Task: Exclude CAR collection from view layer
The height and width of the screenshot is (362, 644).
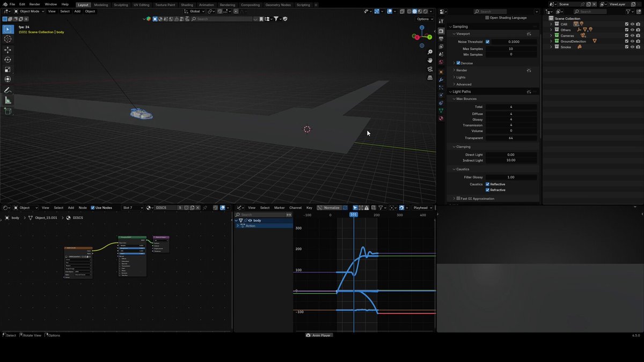Action: [x=626, y=24]
